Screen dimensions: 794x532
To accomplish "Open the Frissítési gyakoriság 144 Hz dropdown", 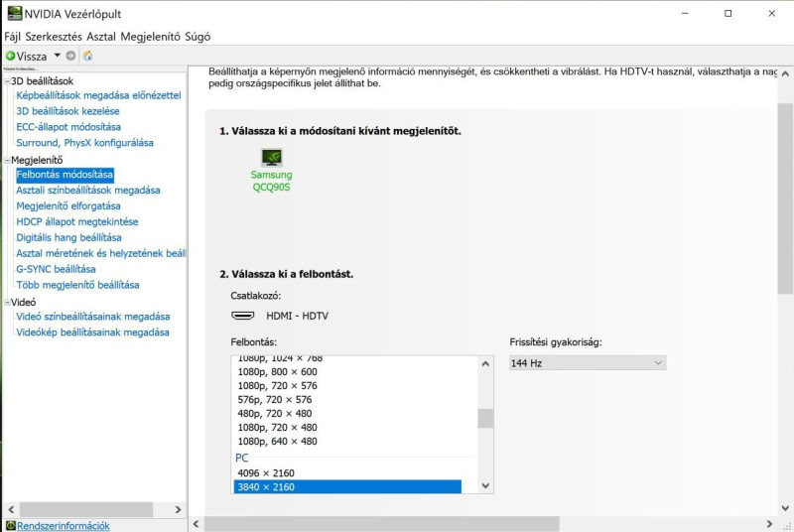I will [x=588, y=363].
